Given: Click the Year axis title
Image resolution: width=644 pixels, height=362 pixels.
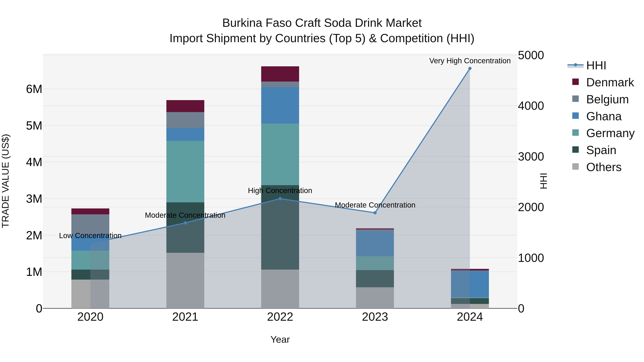Looking at the screenshot, I should click(x=280, y=340).
